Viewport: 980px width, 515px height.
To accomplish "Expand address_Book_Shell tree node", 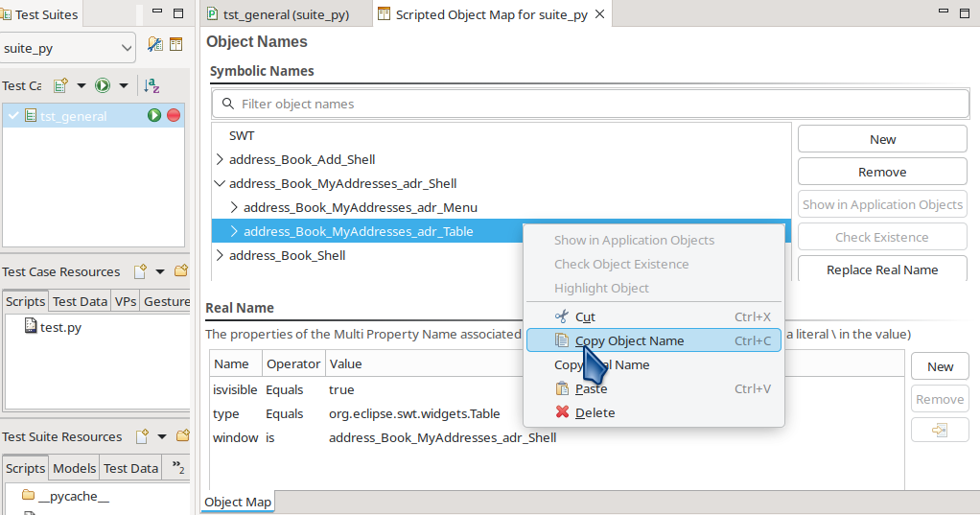I will click(x=220, y=255).
